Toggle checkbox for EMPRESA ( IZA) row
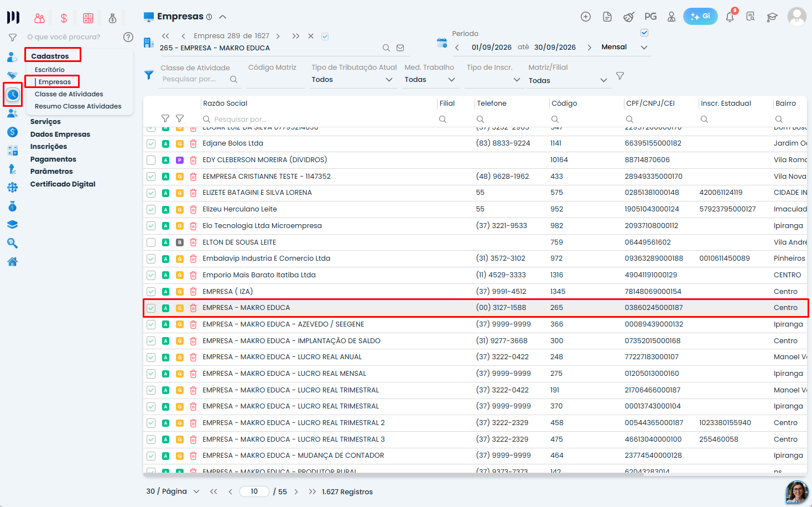Viewport: 812px width, 507px height. tap(151, 292)
